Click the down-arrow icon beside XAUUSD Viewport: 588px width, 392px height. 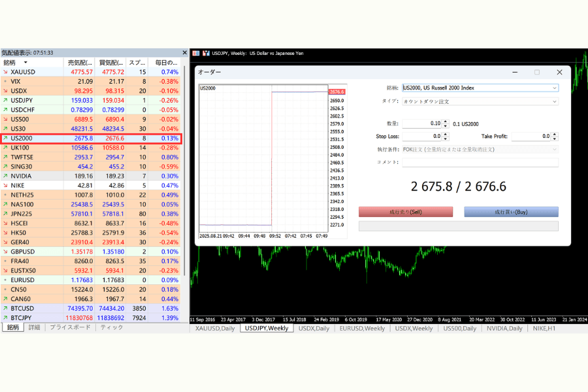(5, 72)
